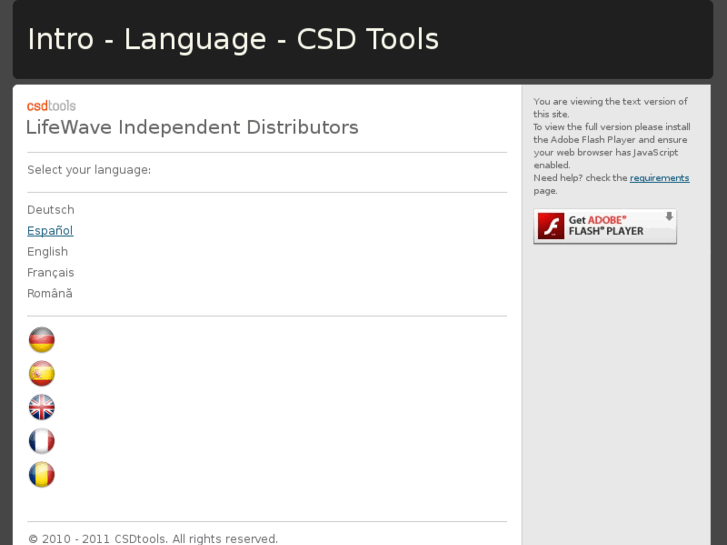Click the csdtools logo
Image resolution: width=727 pixels, height=545 pixels.
pyautogui.click(x=51, y=106)
